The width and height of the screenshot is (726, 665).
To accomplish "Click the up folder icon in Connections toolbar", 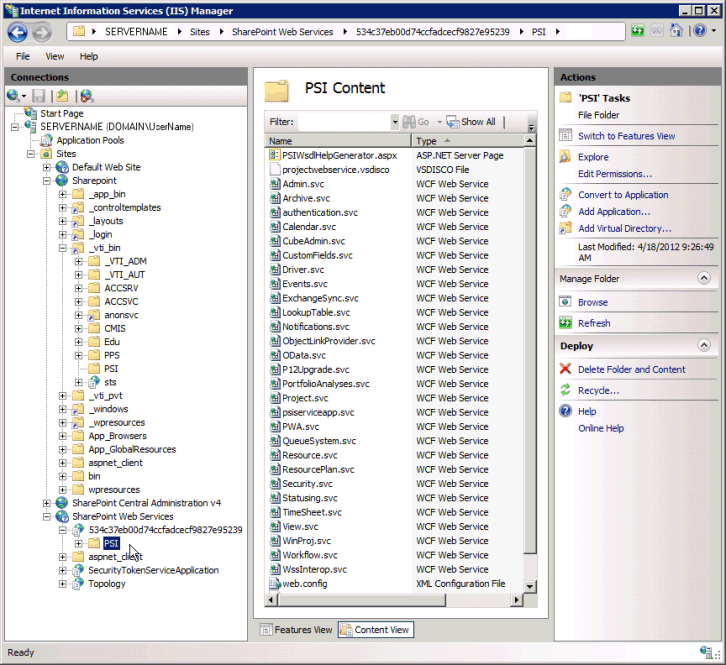I will 62,96.
